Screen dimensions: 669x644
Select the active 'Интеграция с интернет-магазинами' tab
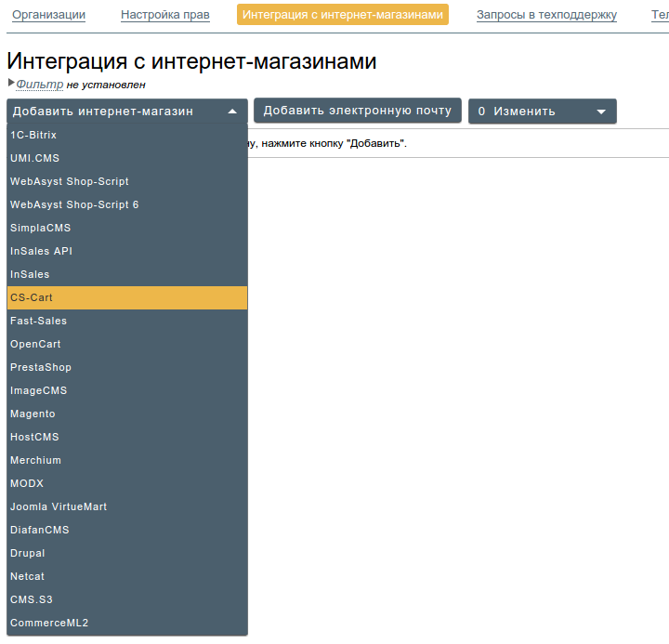[x=343, y=15]
